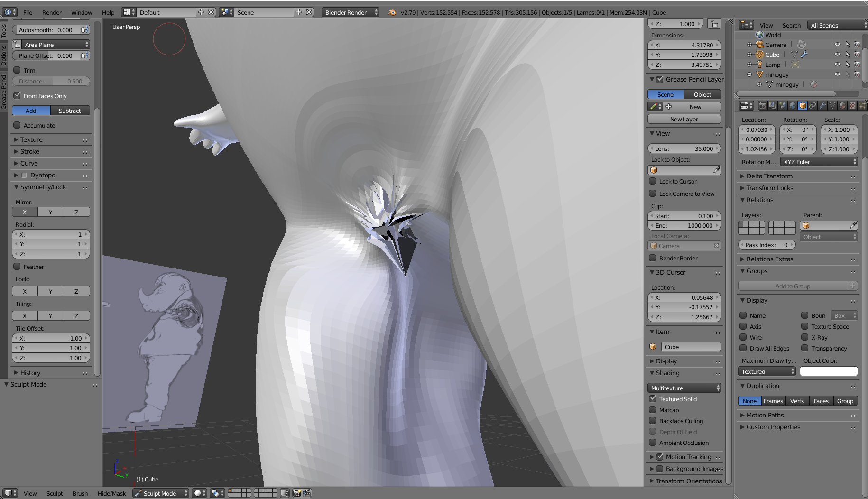The image size is (868, 499).
Task: Open the Scene properties tab icon
Action: 783,106
